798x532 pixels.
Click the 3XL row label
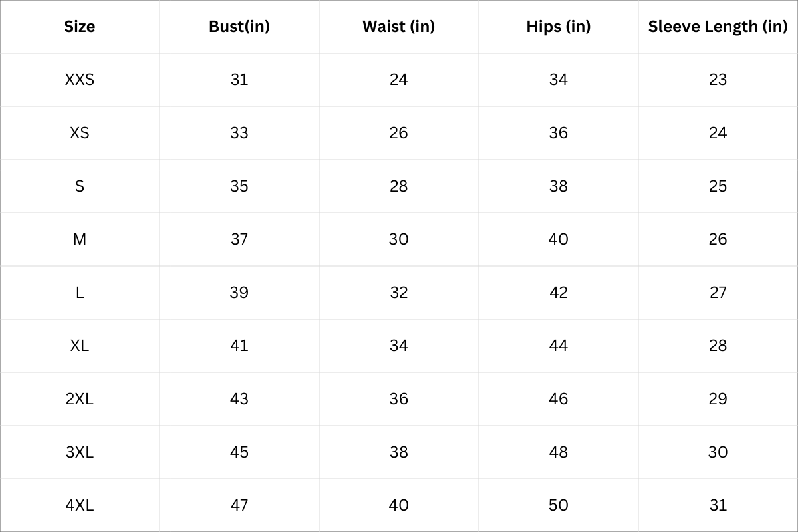point(80,452)
